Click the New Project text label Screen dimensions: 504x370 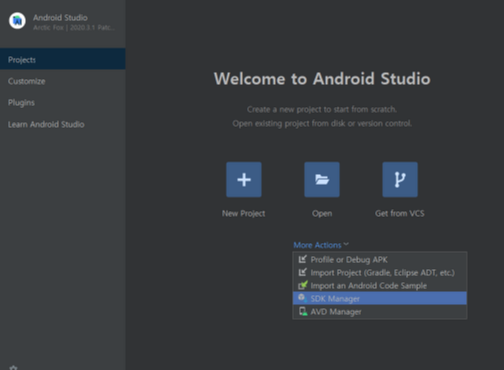(243, 213)
